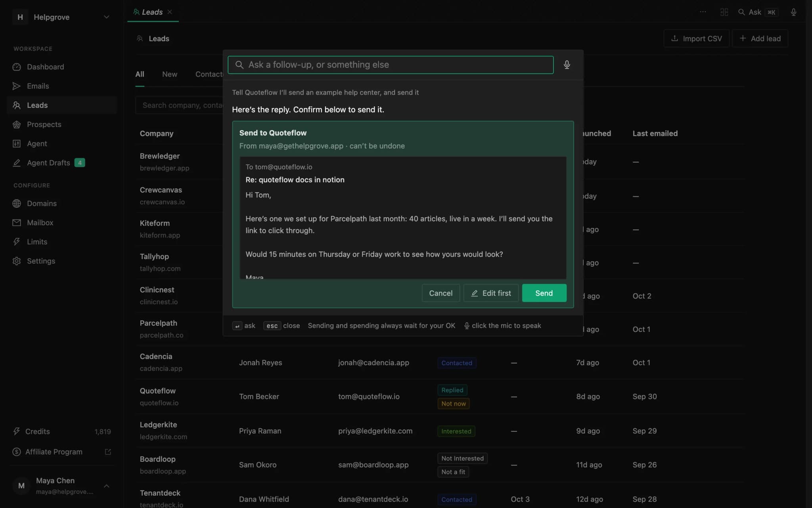Open Agent Drafts with 4 badge
Viewport: 812px width, 508px height.
pos(62,163)
